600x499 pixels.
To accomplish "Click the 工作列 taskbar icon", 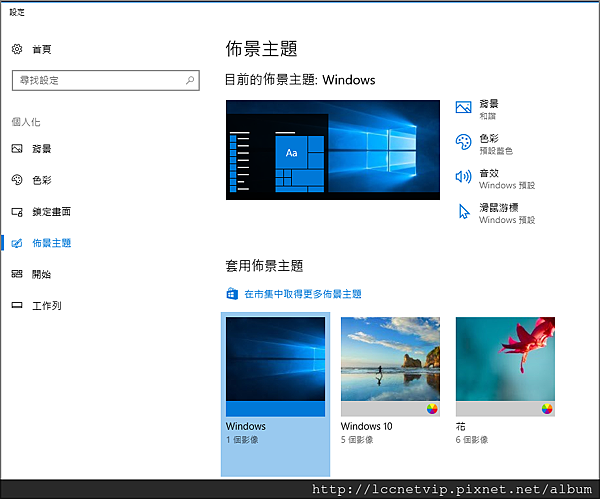I will click(x=17, y=305).
